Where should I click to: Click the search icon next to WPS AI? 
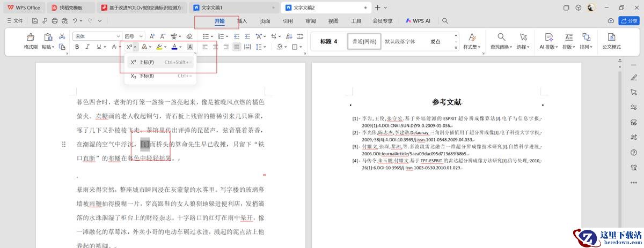(x=445, y=21)
